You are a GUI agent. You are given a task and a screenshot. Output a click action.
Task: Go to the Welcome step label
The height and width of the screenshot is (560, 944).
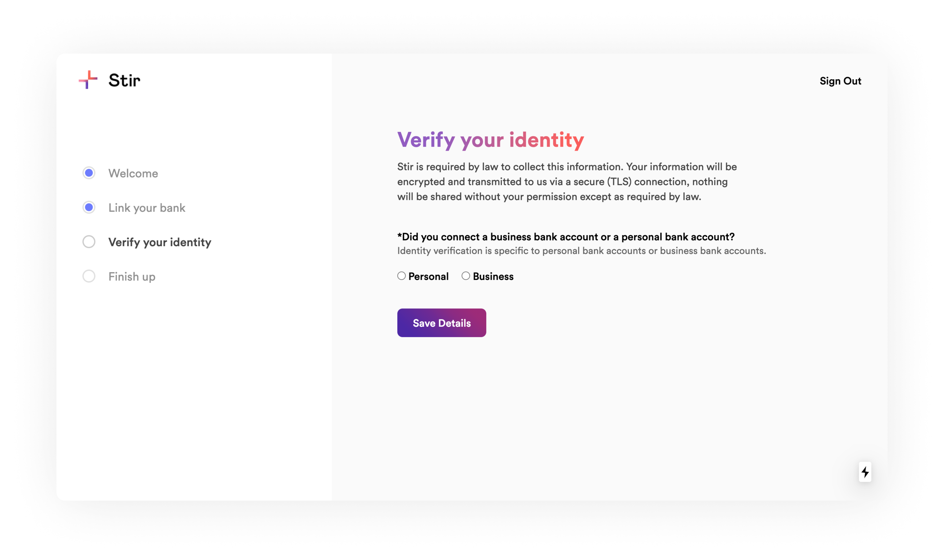tap(133, 174)
